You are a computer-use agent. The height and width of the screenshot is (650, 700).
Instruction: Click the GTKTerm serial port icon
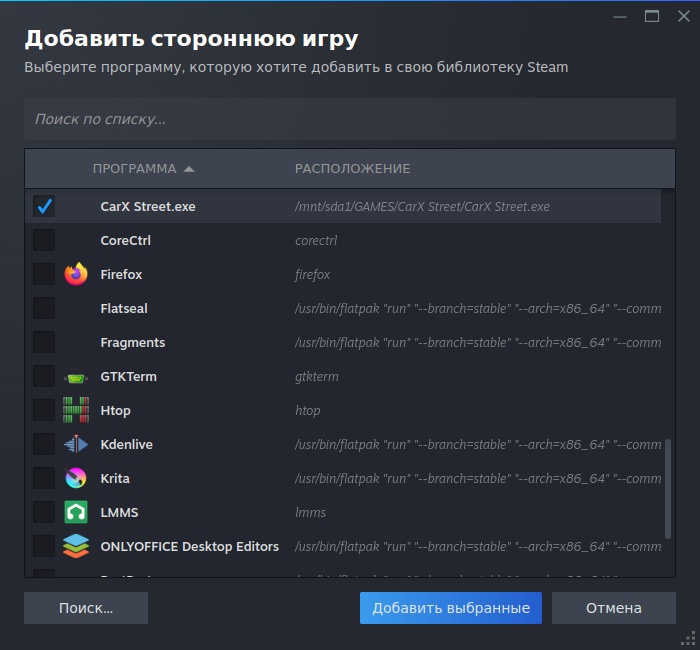(76, 378)
